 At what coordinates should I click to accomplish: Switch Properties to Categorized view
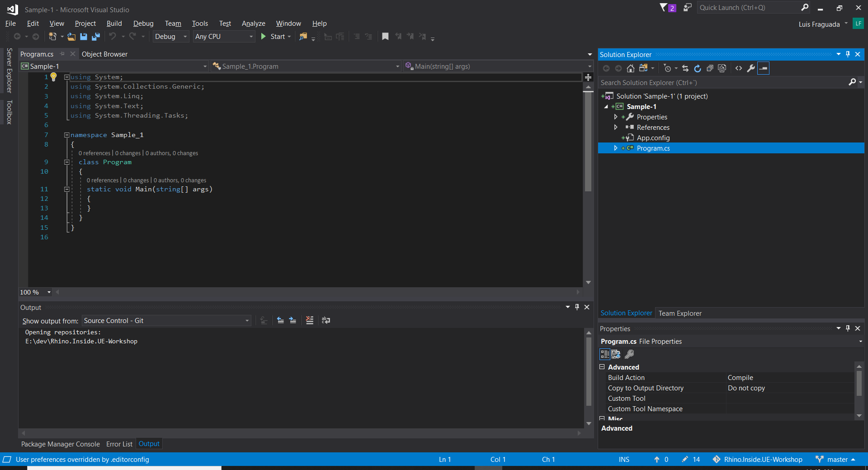point(605,354)
